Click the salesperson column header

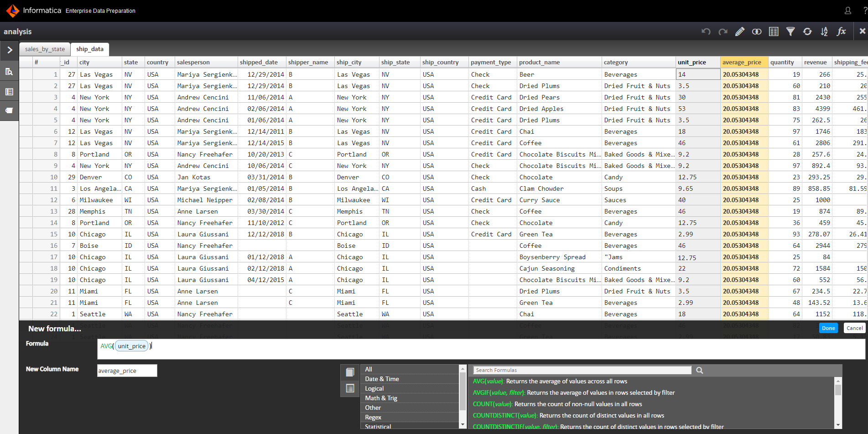tap(206, 62)
